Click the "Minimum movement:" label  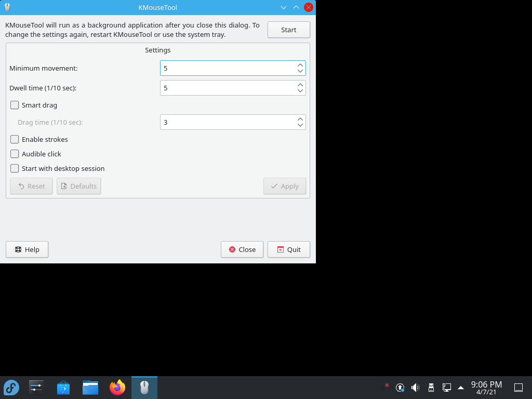coord(44,68)
